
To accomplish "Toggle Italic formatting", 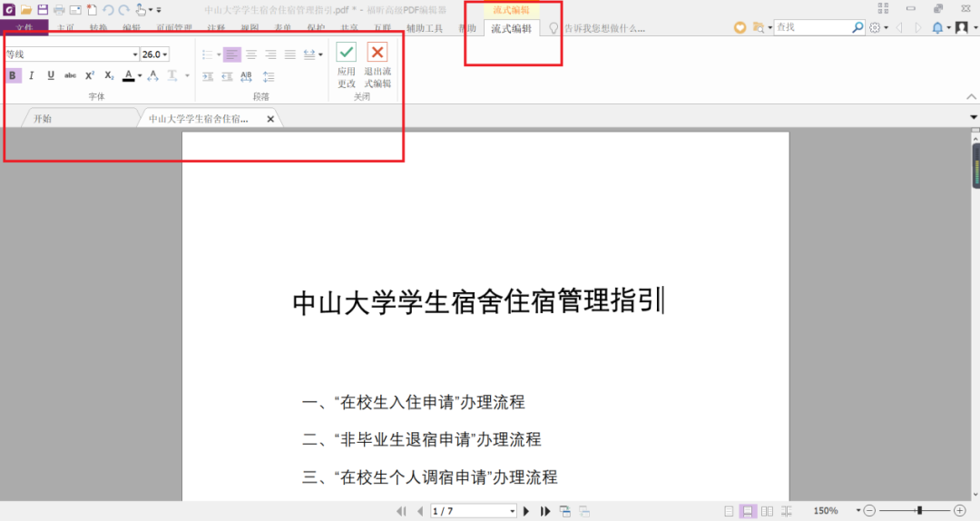I will pyautogui.click(x=31, y=75).
